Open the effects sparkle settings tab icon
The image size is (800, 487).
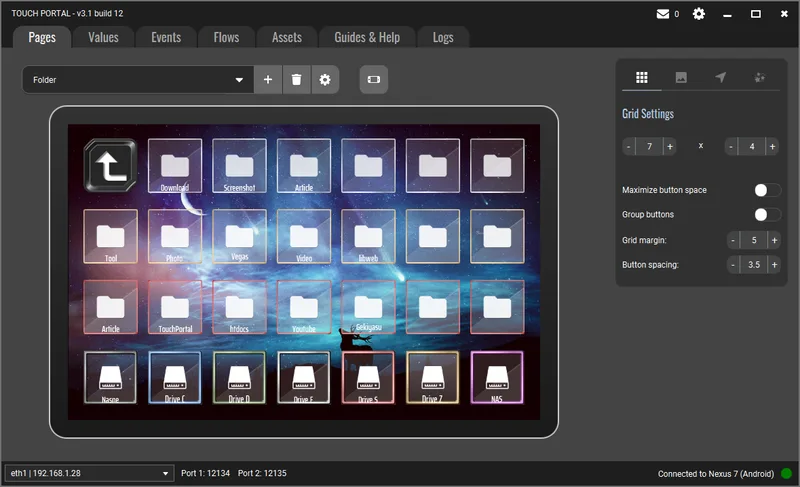point(759,77)
